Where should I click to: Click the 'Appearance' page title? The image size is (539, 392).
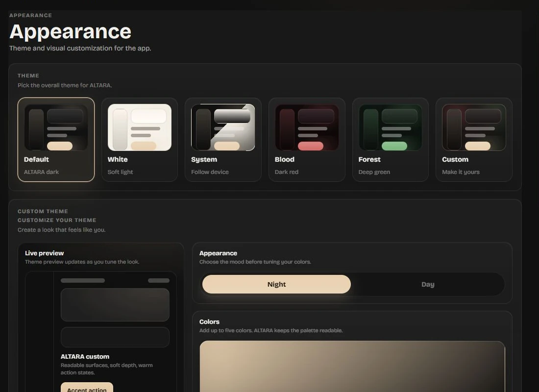click(71, 32)
